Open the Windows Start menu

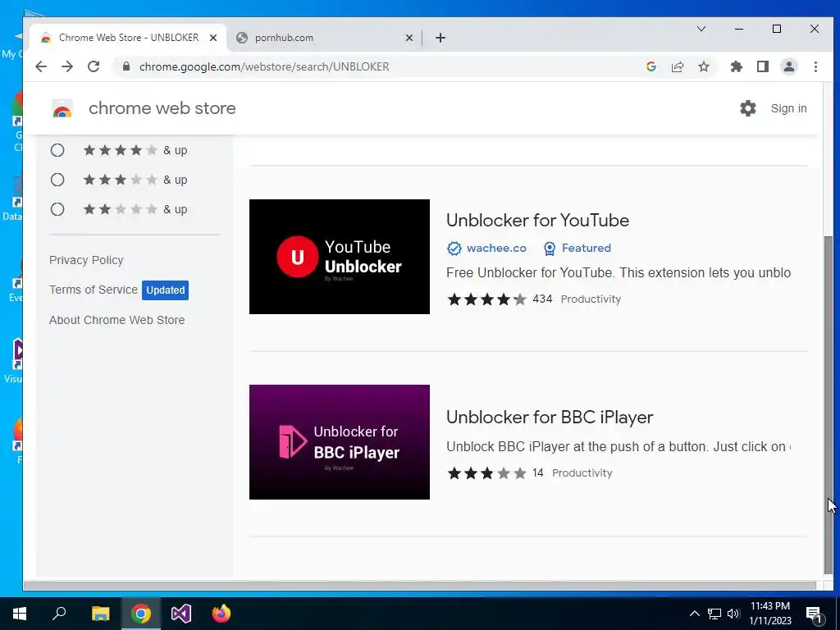(x=20, y=614)
